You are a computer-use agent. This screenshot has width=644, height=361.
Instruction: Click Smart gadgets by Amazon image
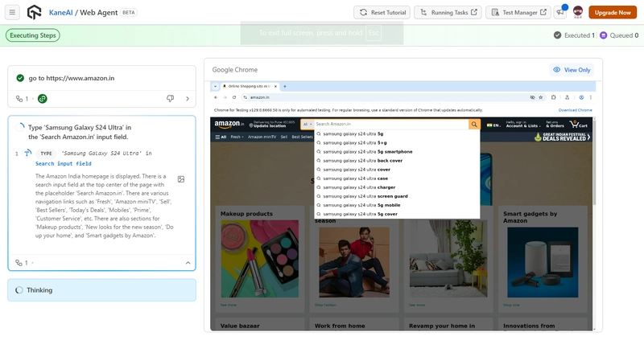(543, 262)
